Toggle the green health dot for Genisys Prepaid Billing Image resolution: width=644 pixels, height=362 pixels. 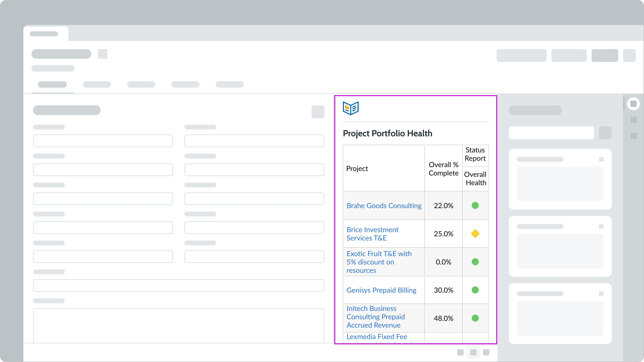[x=475, y=290]
